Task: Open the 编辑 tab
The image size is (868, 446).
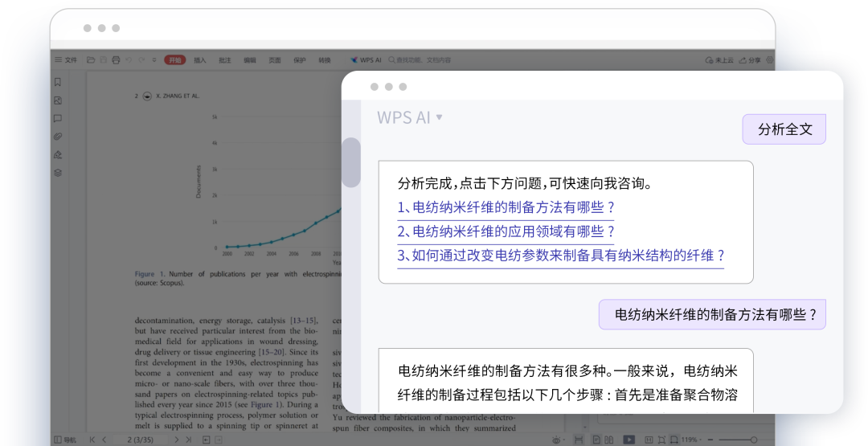Action: click(250, 59)
